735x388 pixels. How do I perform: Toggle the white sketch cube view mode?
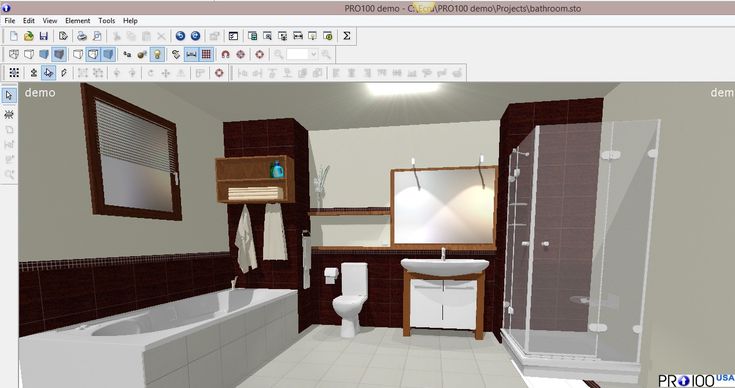(x=29, y=54)
